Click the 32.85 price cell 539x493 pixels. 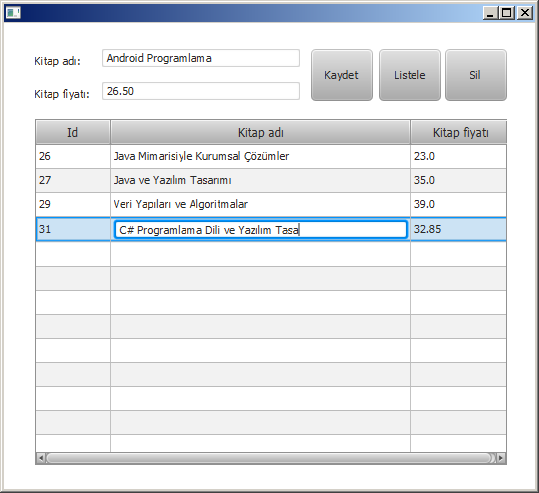[458, 229]
